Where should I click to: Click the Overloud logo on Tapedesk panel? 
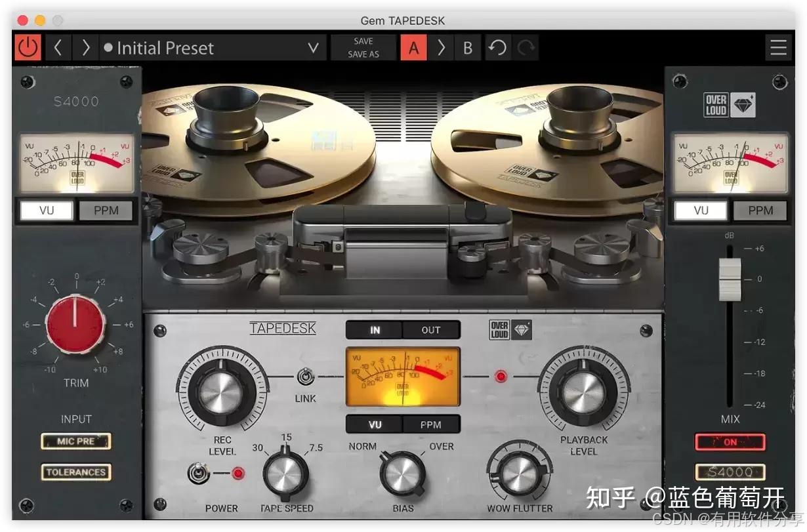pyautogui.click(x=510, y=330)
